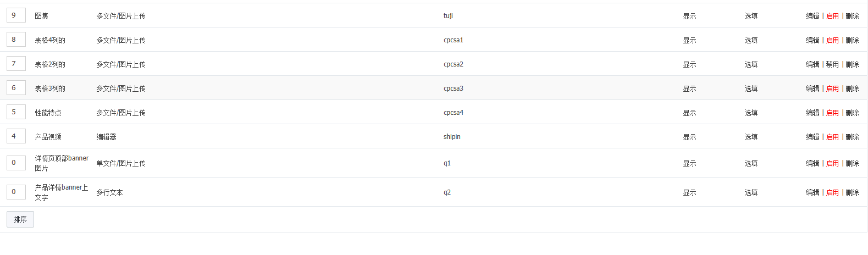Viewport: 868px width, 255px height.
Task: Edit the 详情页顶部banner图片 field
Action: pos(812,163)
